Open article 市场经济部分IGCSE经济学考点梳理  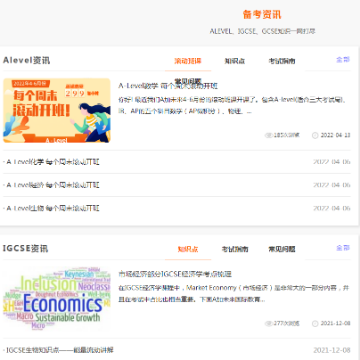pyautogui.click(x=175, y=274)
